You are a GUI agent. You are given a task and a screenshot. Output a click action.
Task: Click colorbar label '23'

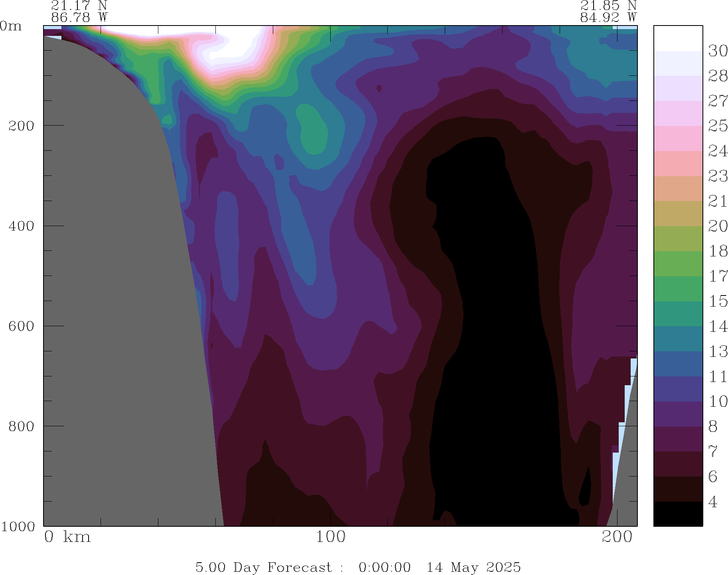point(718,176)
